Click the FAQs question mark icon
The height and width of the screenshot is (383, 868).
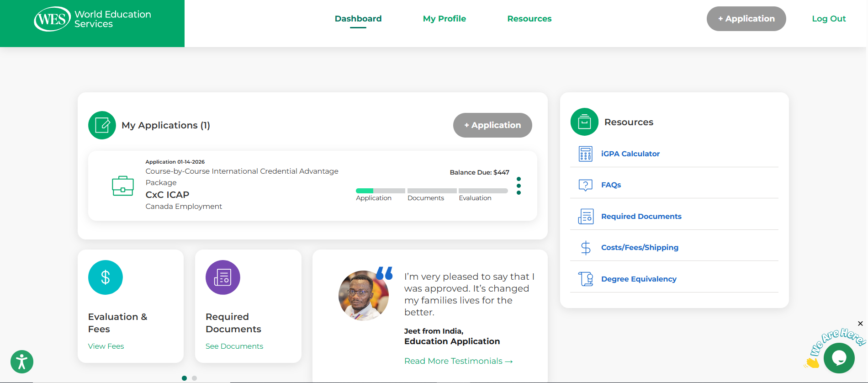tap(585, 185)
